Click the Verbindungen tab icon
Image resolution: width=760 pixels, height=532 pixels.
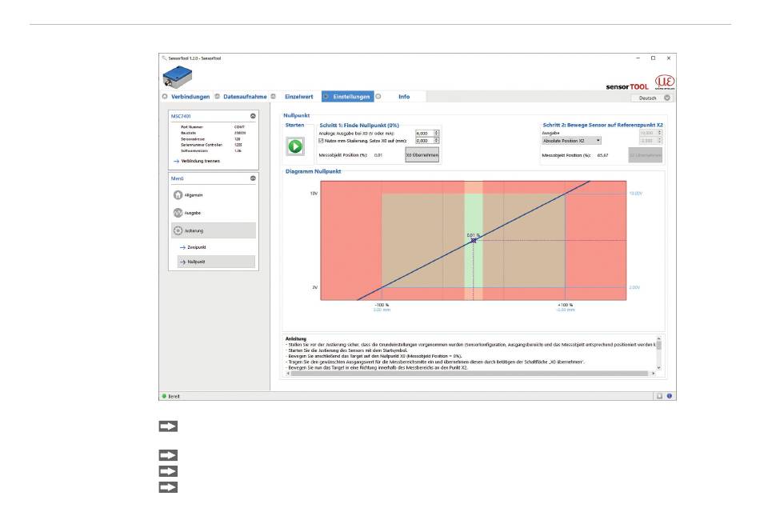[x=165, y=97]
